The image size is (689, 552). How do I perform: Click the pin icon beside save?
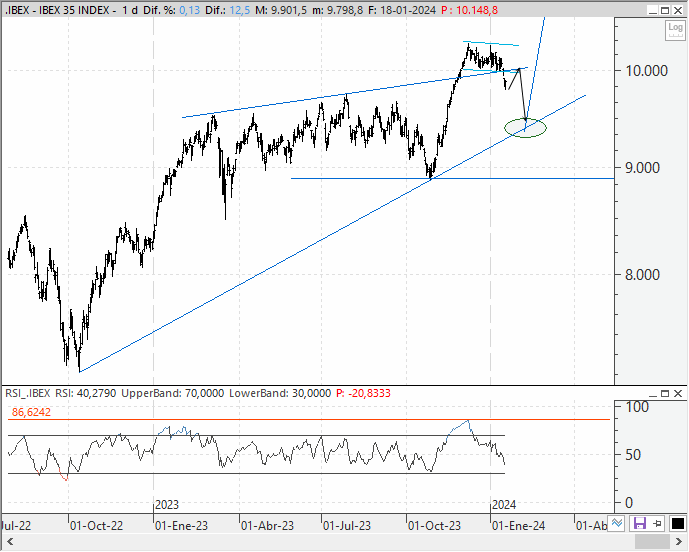tap(658, 523)
